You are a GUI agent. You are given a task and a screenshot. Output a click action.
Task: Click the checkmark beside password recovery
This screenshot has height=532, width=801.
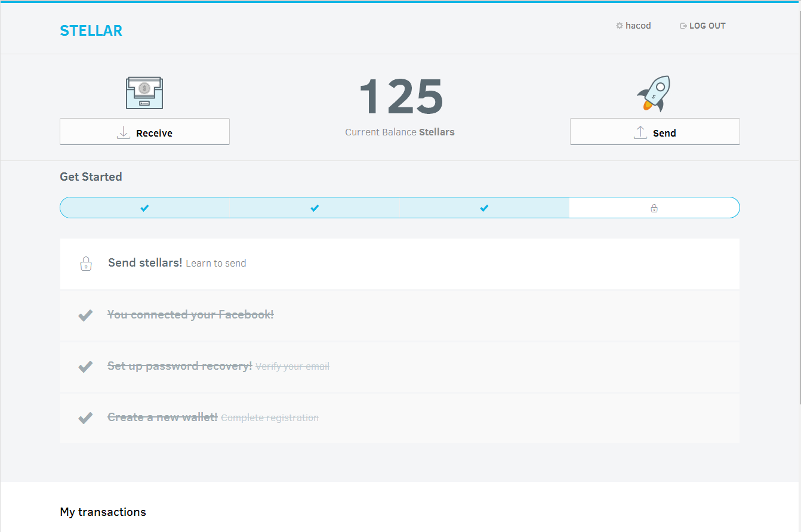[x=85, y=366]
